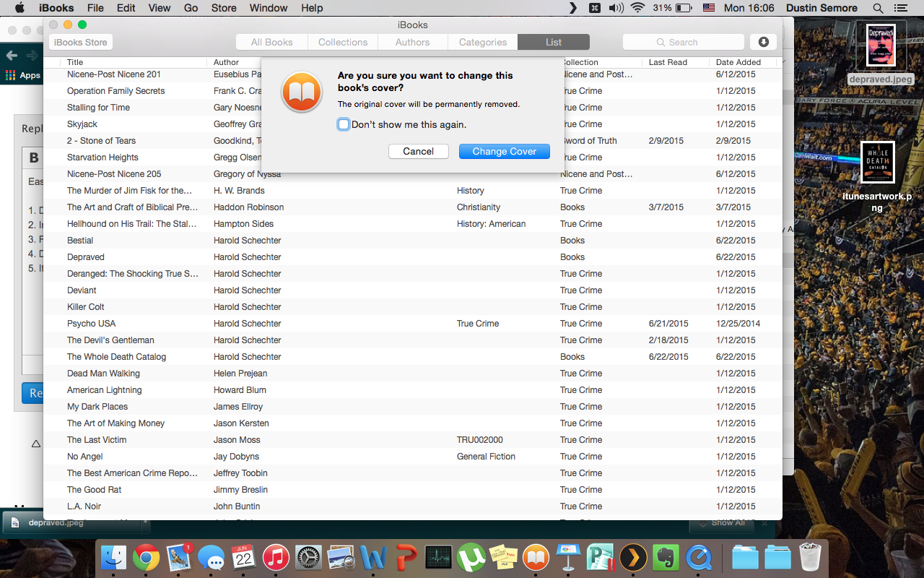Sort the list by Title column

(134, 62)
